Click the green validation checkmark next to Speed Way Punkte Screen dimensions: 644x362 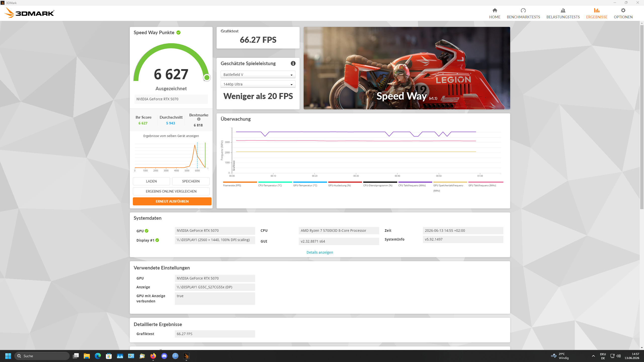pyautogui.click(x=178, y=32)
